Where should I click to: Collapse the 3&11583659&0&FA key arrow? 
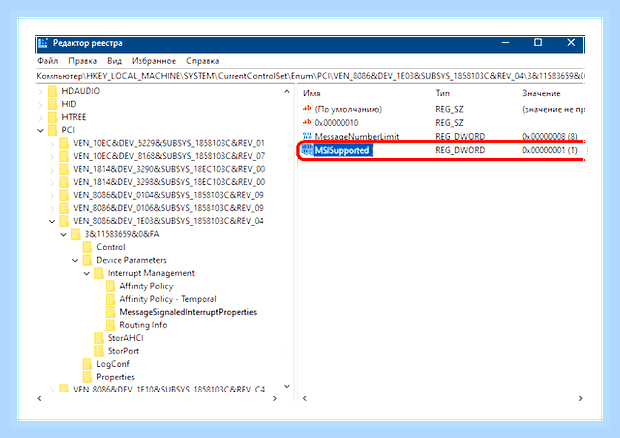point(64,234)
